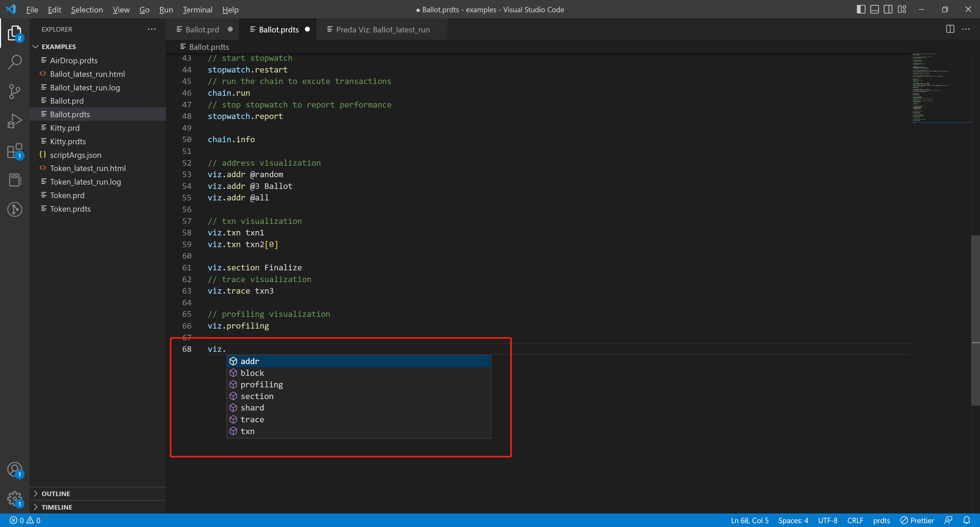This screenshot has width=980, height=527.
Task: Open the Terminal menu
Action: (x=198, y=9)
